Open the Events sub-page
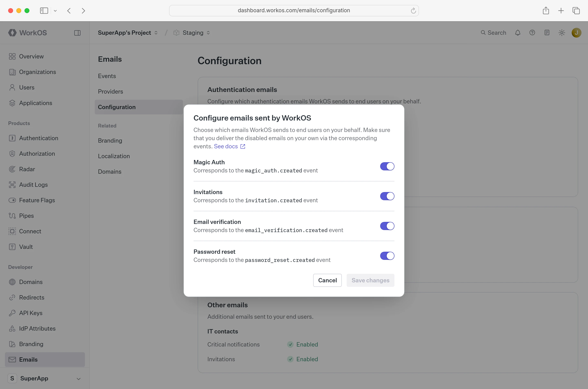The image size is (588, 389). [x=107, y=76]
